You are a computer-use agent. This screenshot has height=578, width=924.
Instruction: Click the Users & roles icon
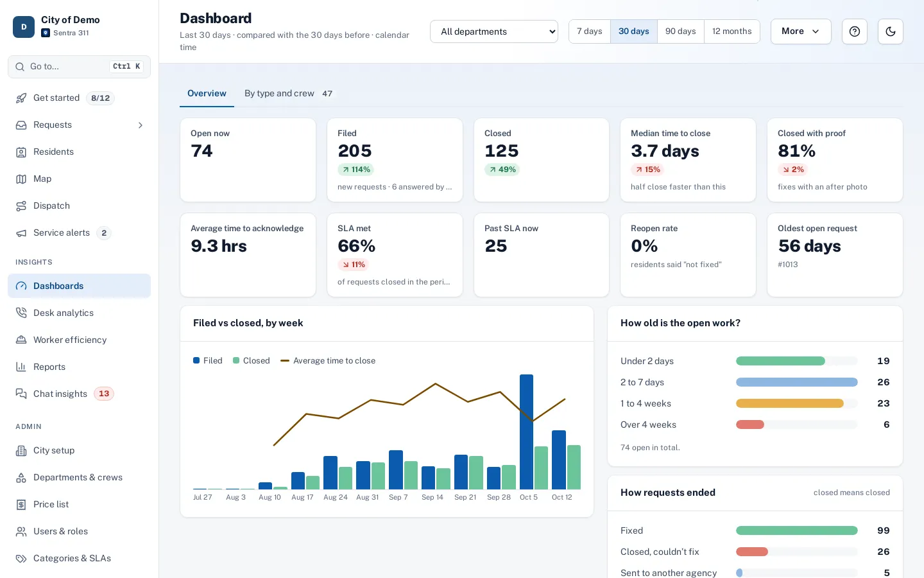(21, 532)
